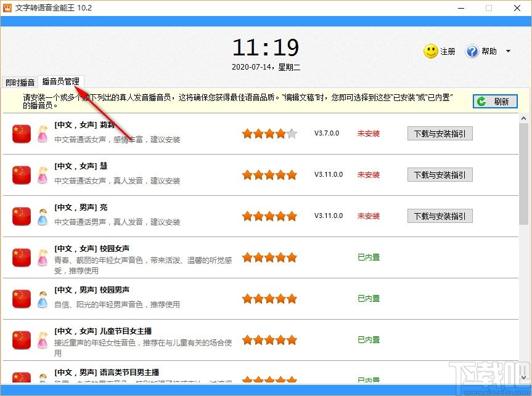This screenshot has height=396, width=532.
Task: Select the 播音员管理 tab
Action: (x=61, y=81)
